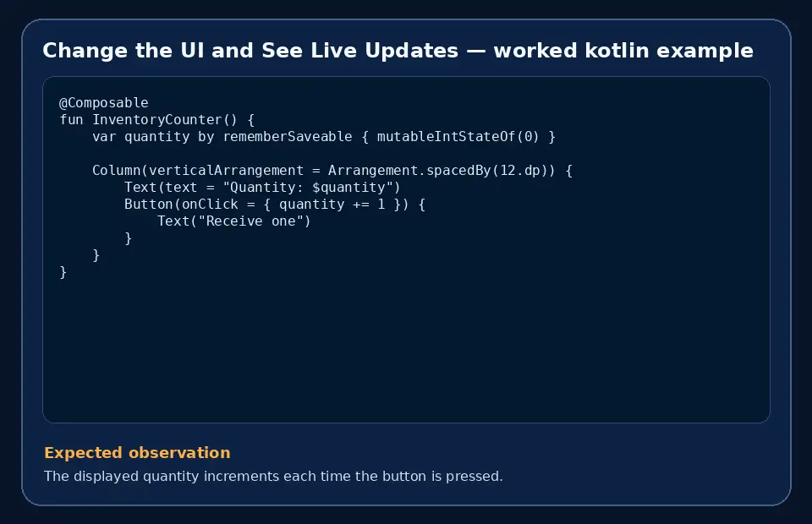Click the 'Text("Receive one")' code line
Screen dimensions: 812x524
[x=233, y=221]
